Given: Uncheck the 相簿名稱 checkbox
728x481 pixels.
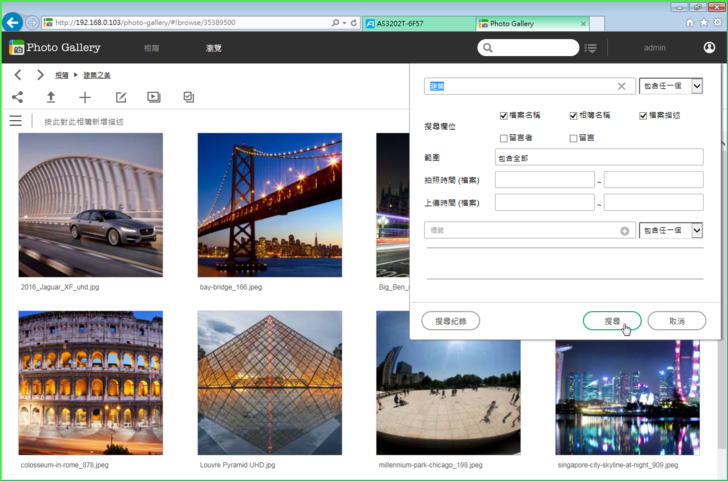Looking at the screenshot, I should coord(574,116).
